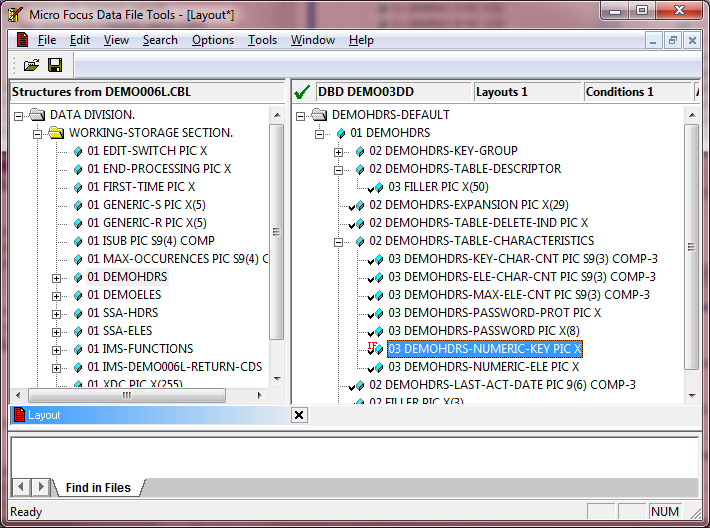Image resolution: width=710 pixels, height=528 pixels.
Task: Click the Save diskette toolbar icon
Action: 54,65
